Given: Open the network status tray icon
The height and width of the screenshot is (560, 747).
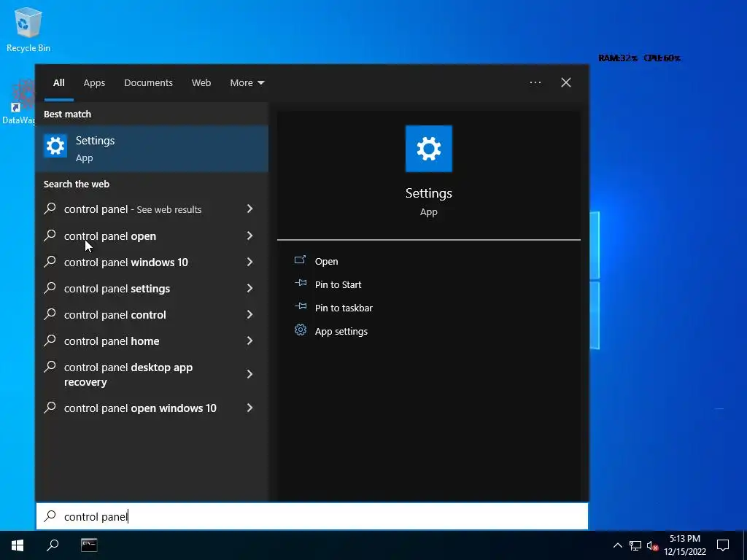Looking at the screenshot, I should (635, 545).
